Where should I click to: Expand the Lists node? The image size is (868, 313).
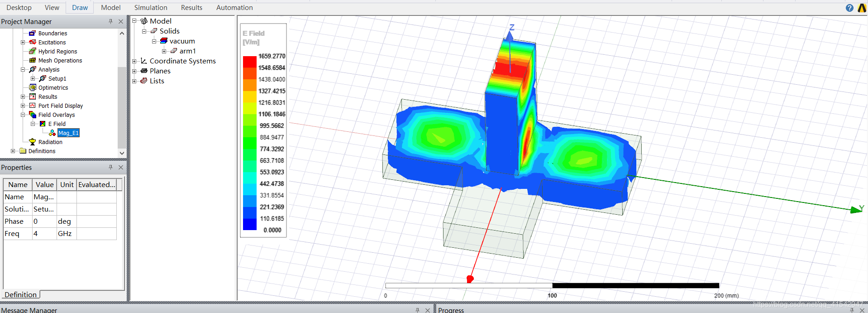(134, 81)
